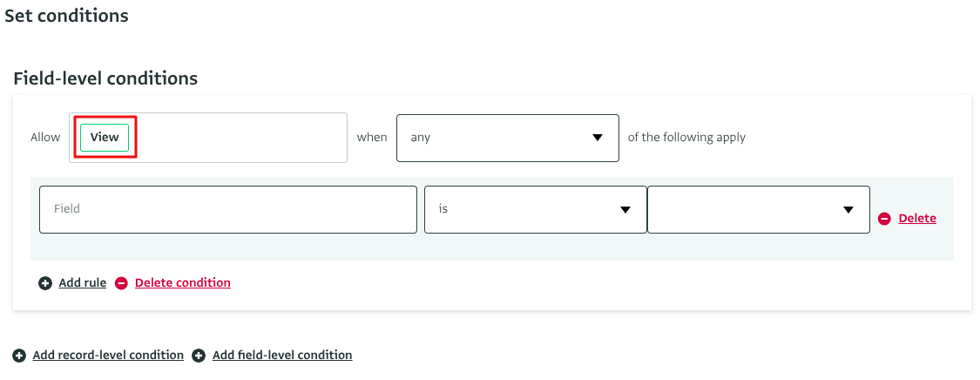
Task: Open the 'is' operator dropdown
Action: pos(523,209)
